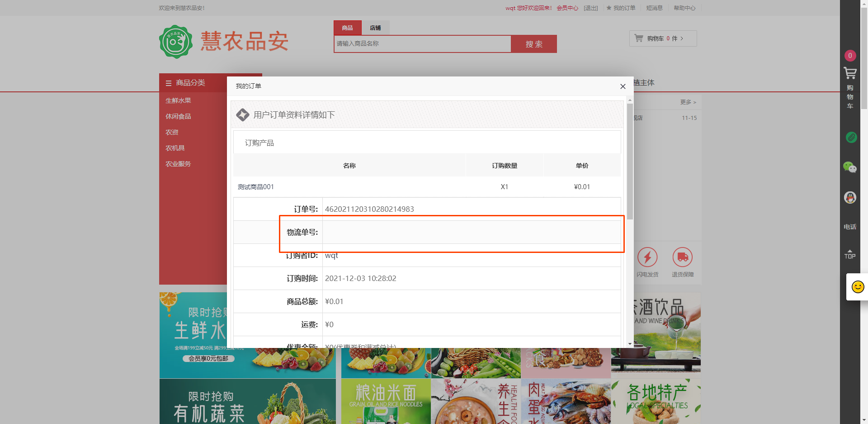Open the right sidebar shopping cart icon
The width and height of the screenshot is (868, 424).
pos(850,73)
